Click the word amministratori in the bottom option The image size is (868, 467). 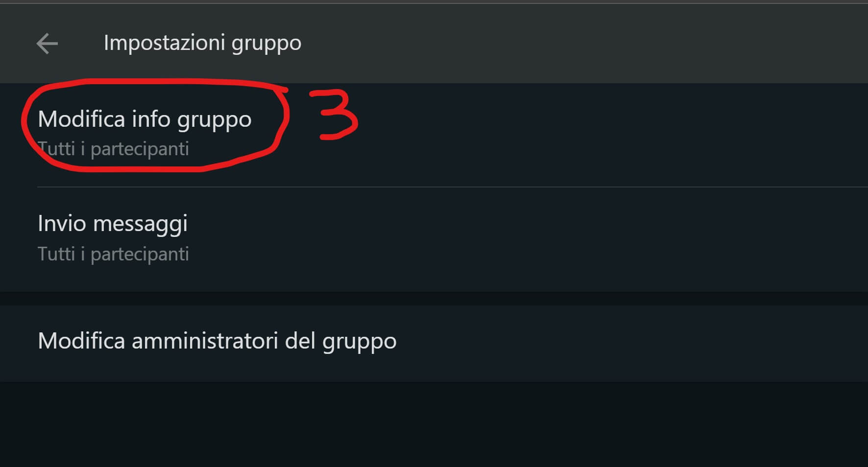205,341
